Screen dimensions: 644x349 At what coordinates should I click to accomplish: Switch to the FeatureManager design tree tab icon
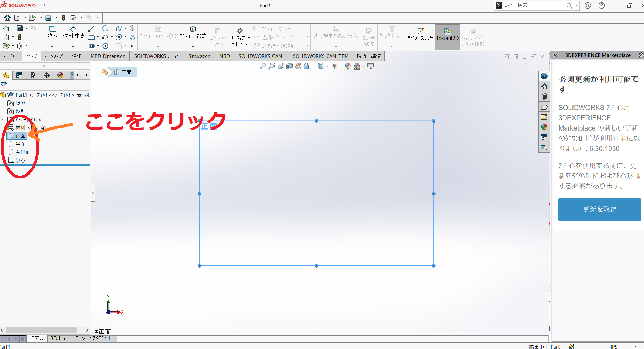6,75
